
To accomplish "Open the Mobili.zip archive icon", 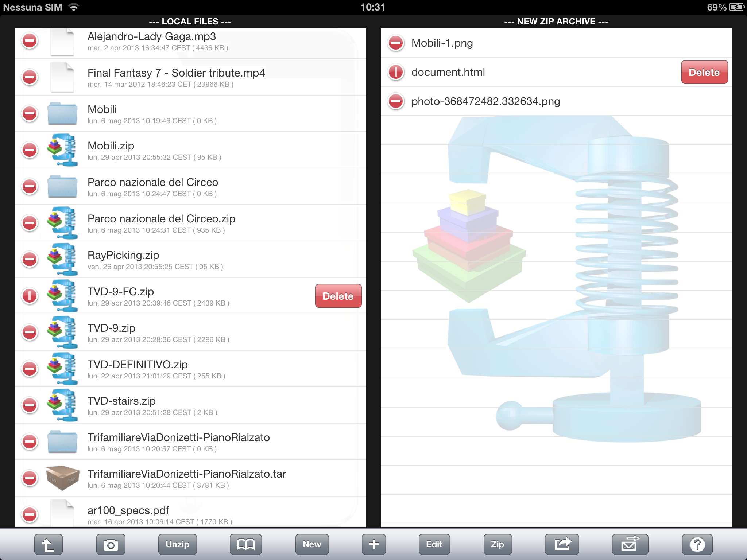I will coord(62,150).
